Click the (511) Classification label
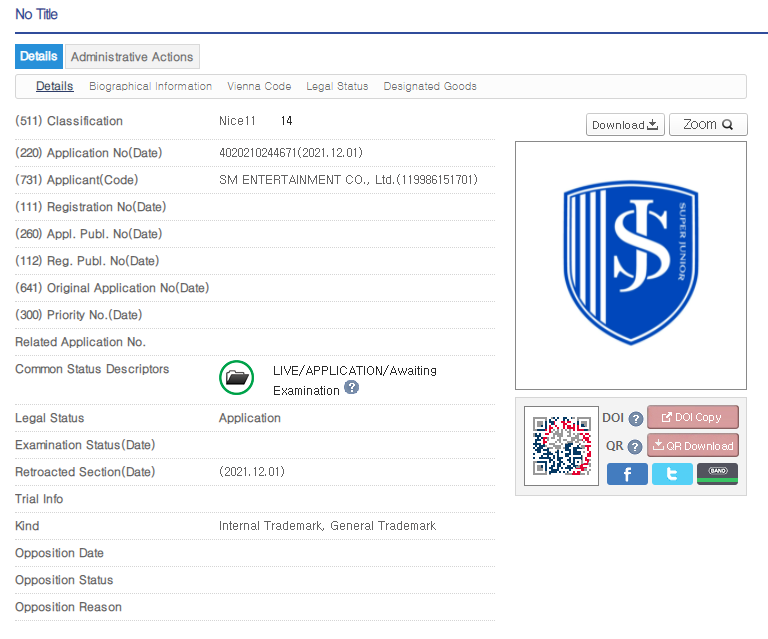This screenshot has height=639, width=768. [x=69, y=121]
